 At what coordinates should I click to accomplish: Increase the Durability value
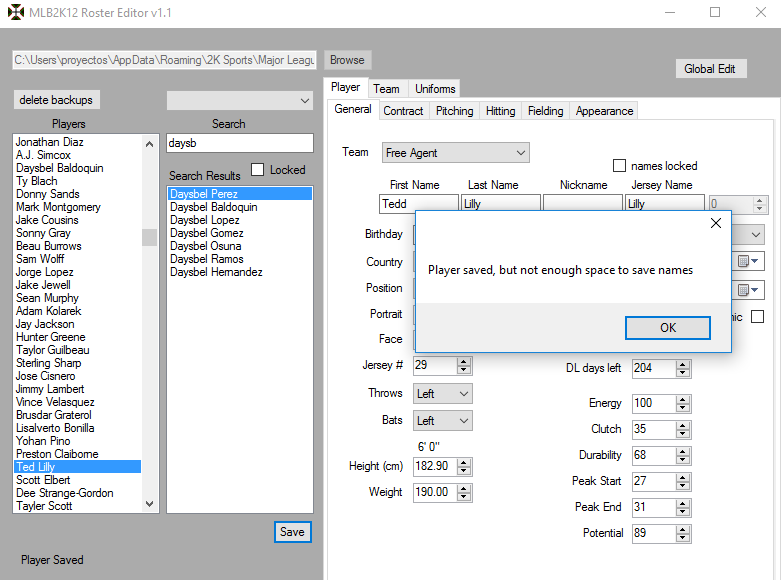683,451
